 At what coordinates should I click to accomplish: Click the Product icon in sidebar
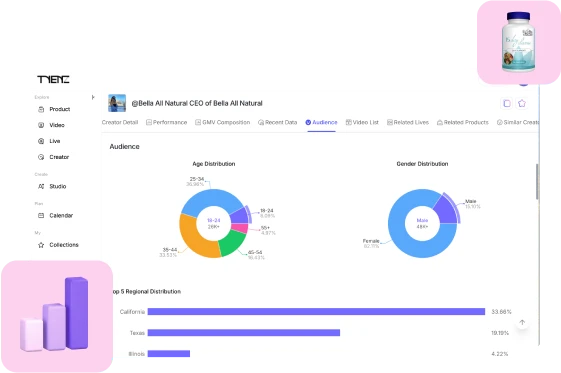(x=41, y=109)
